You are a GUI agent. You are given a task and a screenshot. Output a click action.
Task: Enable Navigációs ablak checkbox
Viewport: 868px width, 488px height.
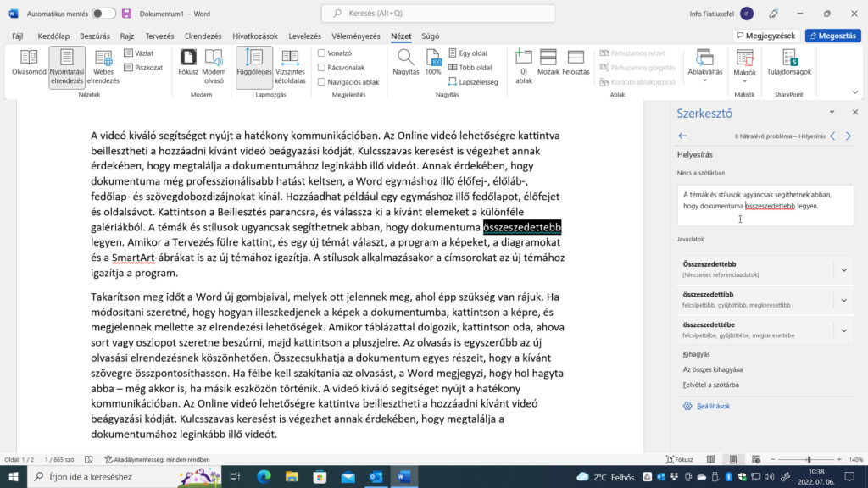click(321, 82)
